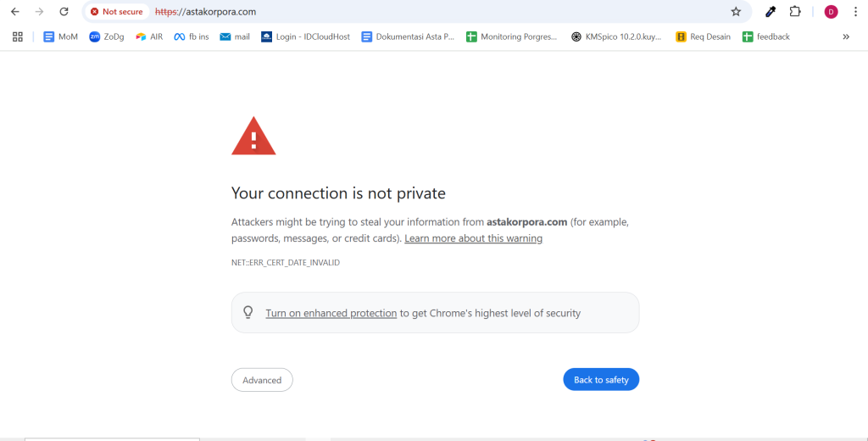Click the bookmark star icon

736,12
